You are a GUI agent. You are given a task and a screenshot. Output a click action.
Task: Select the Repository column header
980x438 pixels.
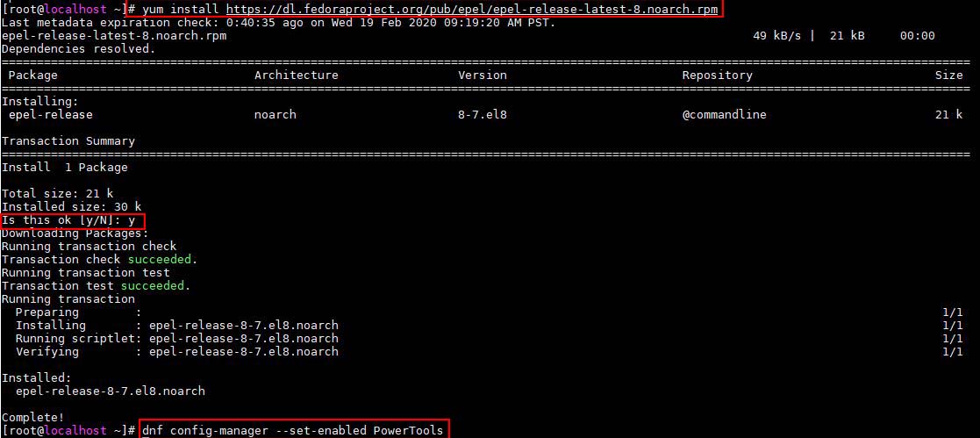717,75
